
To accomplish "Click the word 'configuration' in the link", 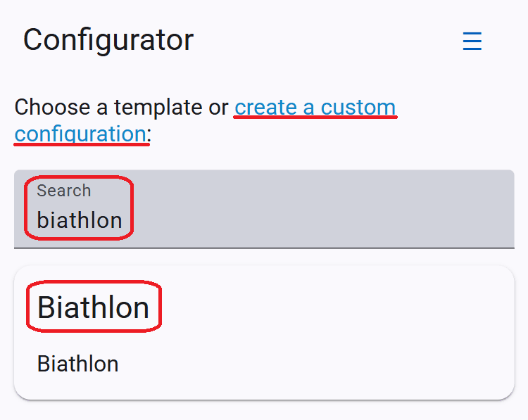I will [x=80, y=134].
